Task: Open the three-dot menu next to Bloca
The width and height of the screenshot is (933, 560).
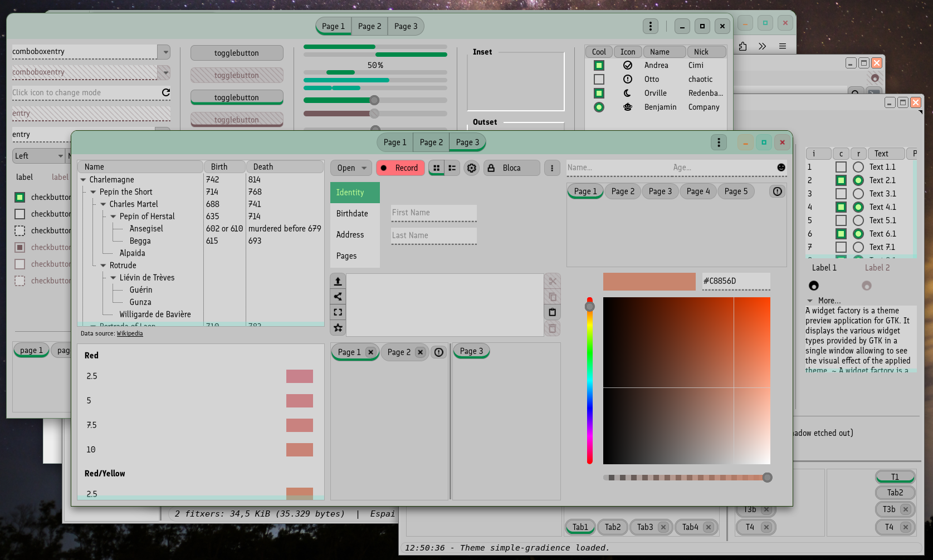Action: click(x=552, y=168)
